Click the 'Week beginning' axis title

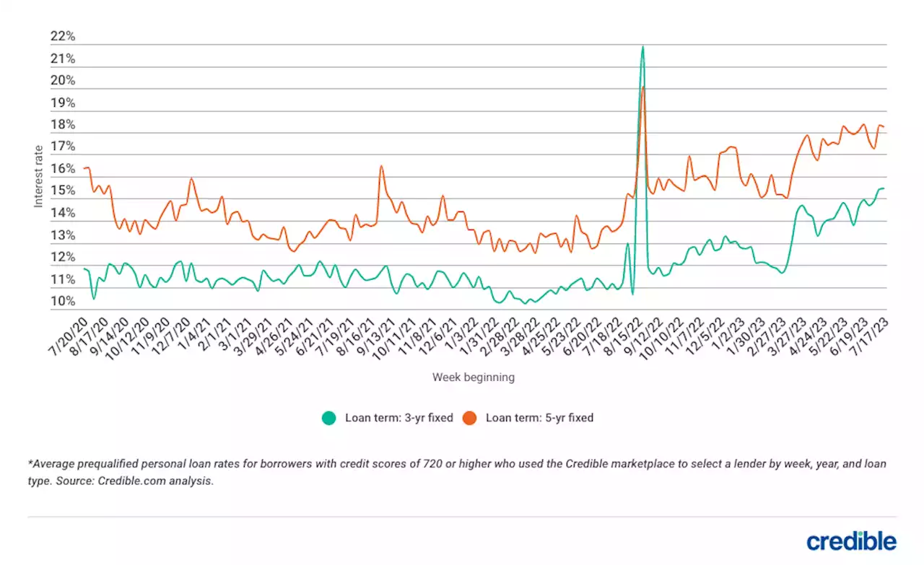tap(474, 377)
